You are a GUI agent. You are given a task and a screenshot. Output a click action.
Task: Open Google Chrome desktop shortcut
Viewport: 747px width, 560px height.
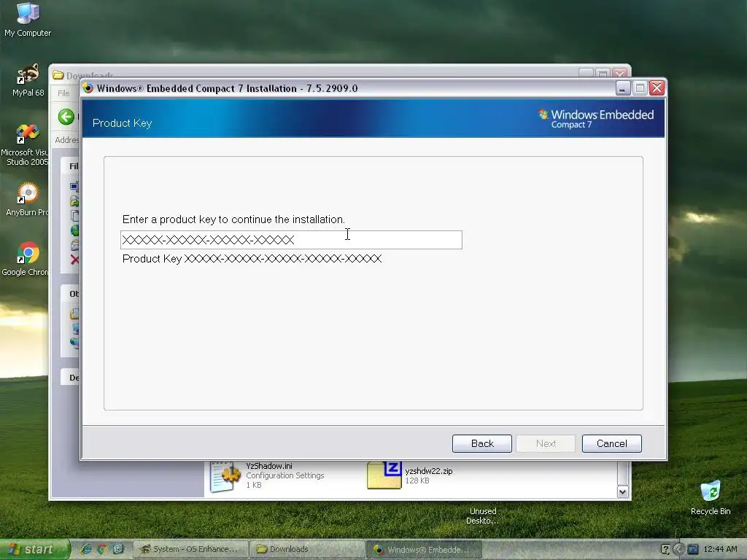pyautogui.click(x=26, y=259)
